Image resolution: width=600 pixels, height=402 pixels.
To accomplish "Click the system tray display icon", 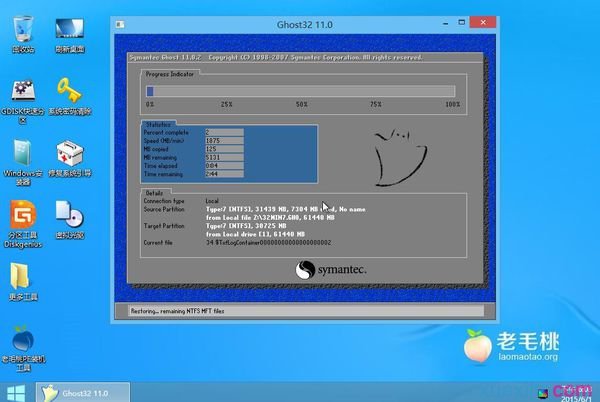I will (x=543, y=393).
